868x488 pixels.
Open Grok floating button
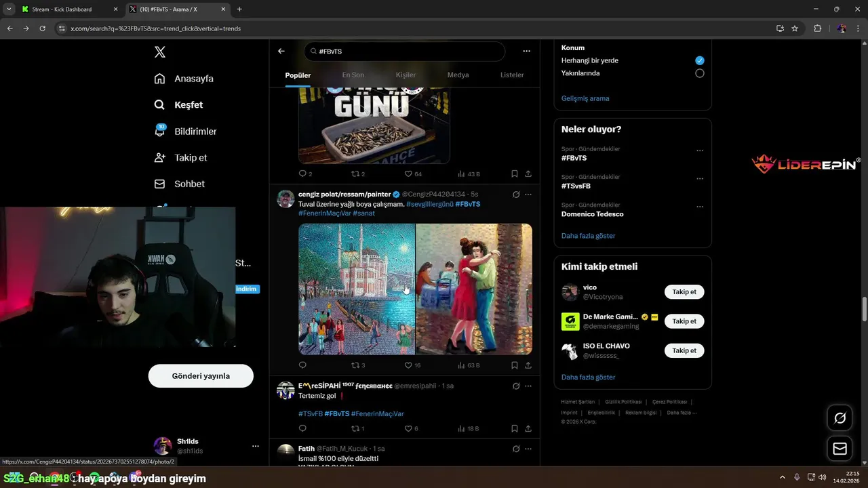tap(840, 418)
